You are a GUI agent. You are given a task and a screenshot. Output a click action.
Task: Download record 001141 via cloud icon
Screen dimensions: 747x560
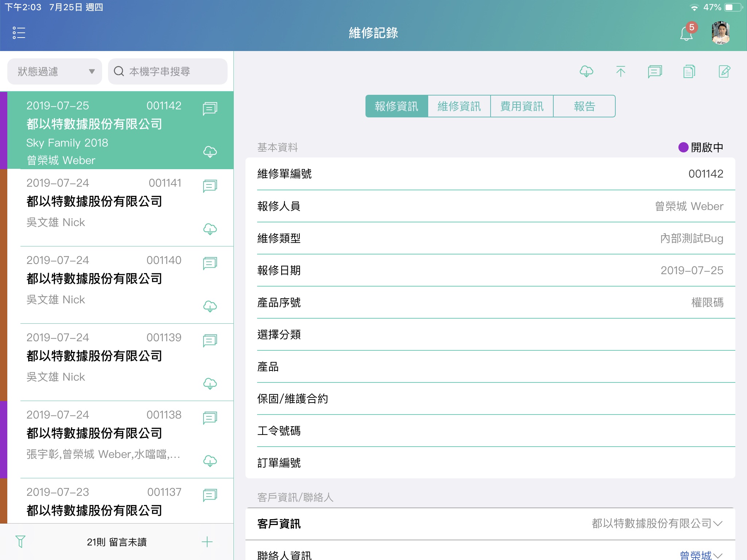[210, 229]
